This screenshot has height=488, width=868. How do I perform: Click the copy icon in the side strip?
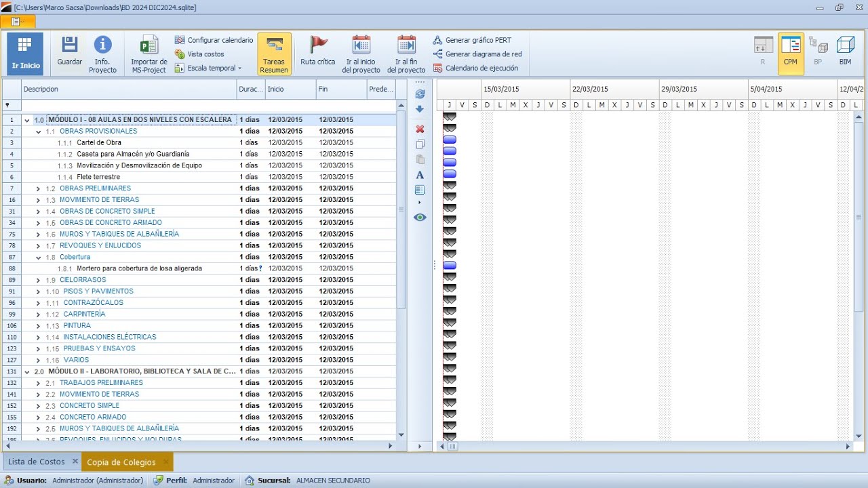[x=420, y=144]
